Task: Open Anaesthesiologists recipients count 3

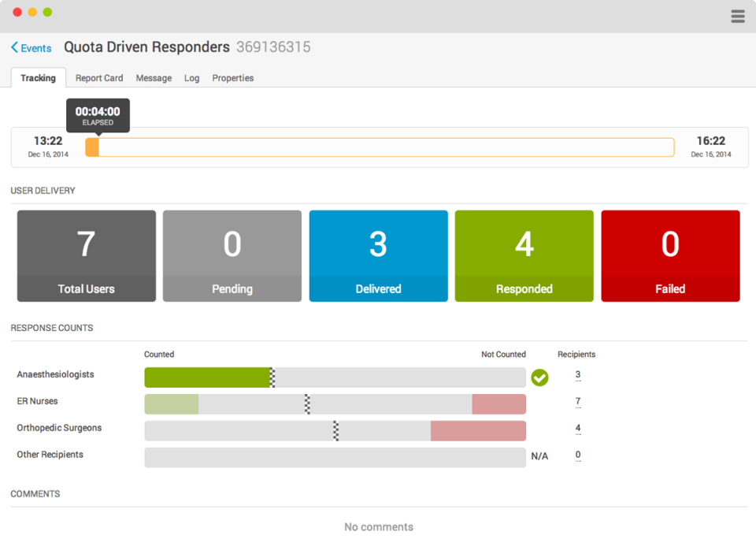Action: tap(578, 375)
